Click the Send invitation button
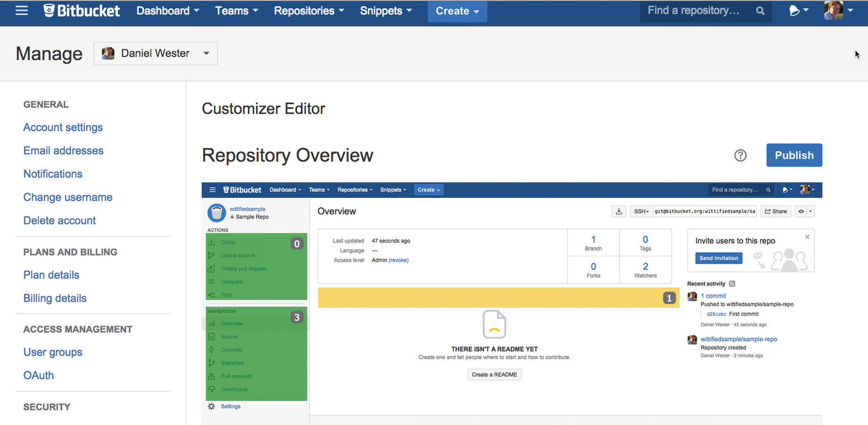 pyautogui.click(x=718, y=258)
